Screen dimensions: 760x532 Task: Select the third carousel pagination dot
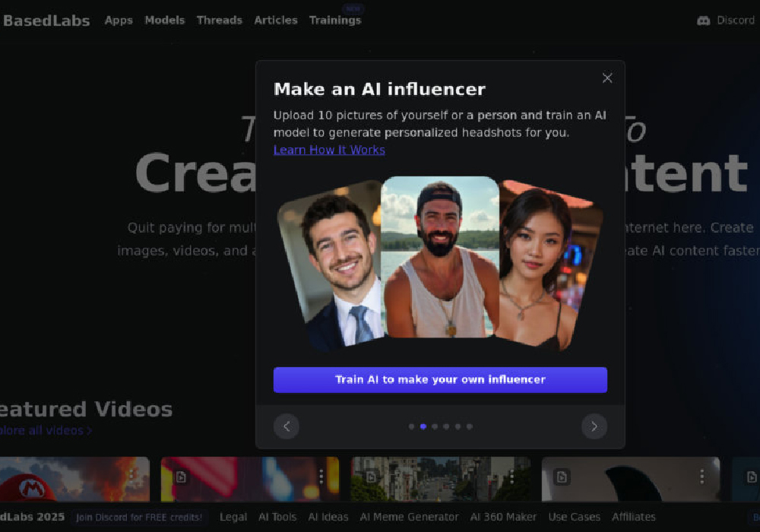click(435, 426)
